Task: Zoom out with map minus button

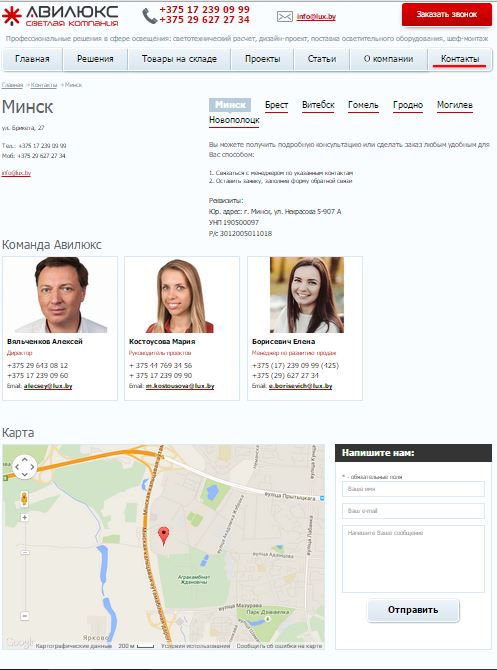Action: [25, 616]
